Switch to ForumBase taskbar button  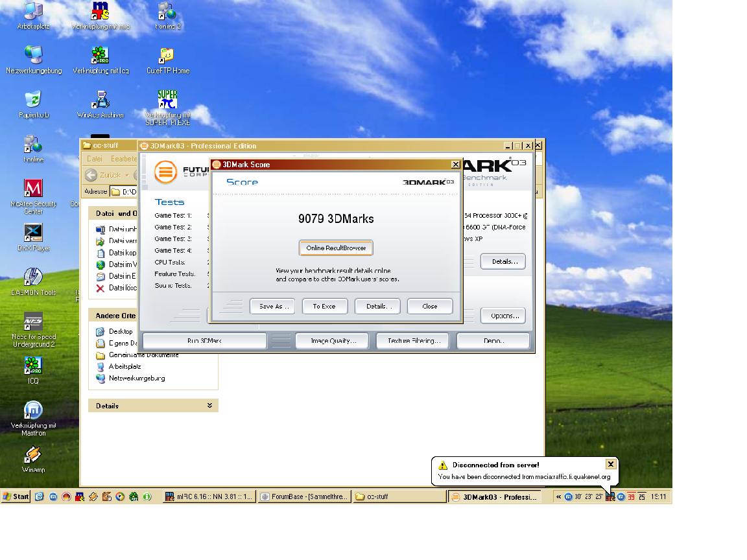point(305,496)
